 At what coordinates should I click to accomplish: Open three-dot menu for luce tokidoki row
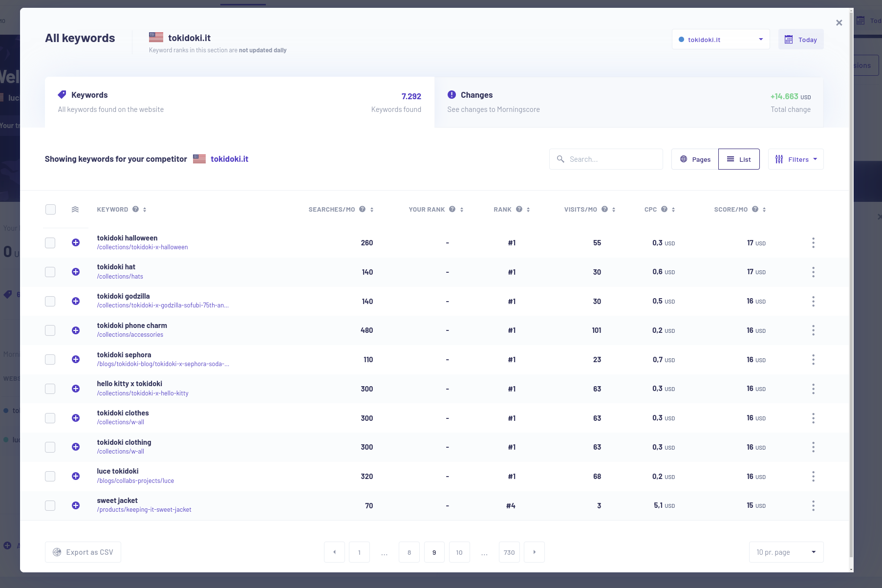coord(813,476)
